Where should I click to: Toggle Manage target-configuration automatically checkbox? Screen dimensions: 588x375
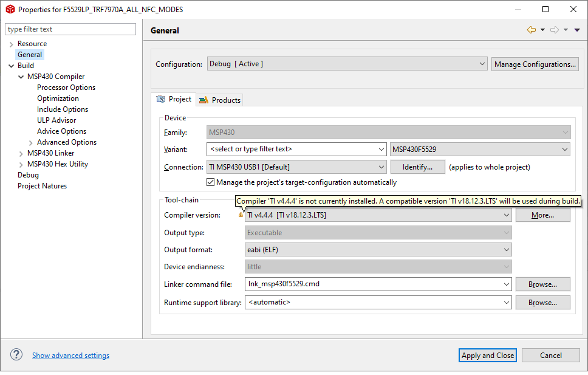[x=210, y=182]
